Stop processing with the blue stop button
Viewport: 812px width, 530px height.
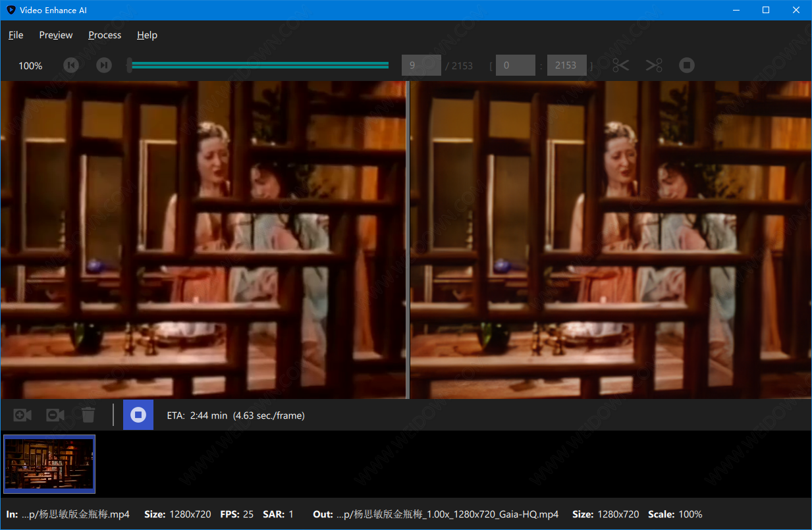point(138,415)
